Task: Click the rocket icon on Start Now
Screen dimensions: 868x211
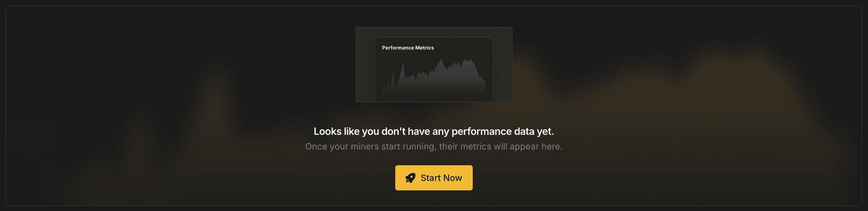Action: point(411,178)
